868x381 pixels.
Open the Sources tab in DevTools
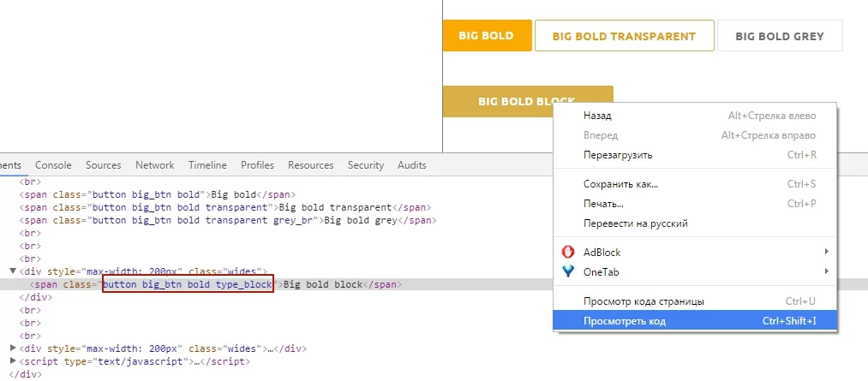coord(103,165)
